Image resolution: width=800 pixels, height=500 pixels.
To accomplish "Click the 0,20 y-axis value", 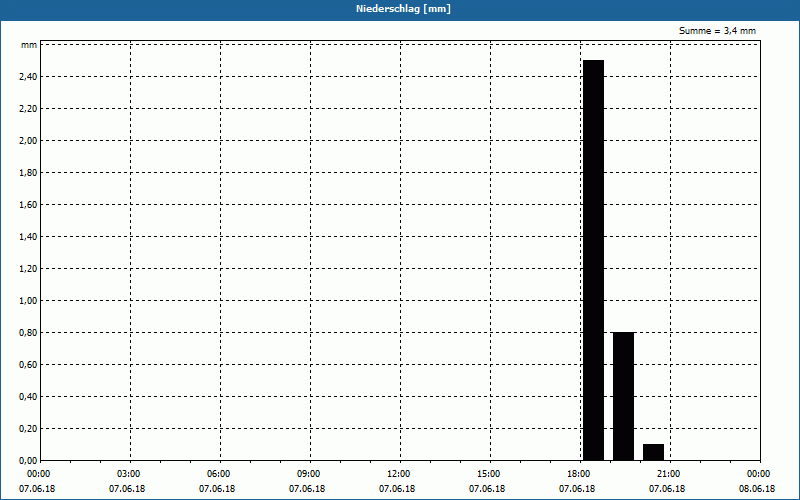I will coord(28,429).
